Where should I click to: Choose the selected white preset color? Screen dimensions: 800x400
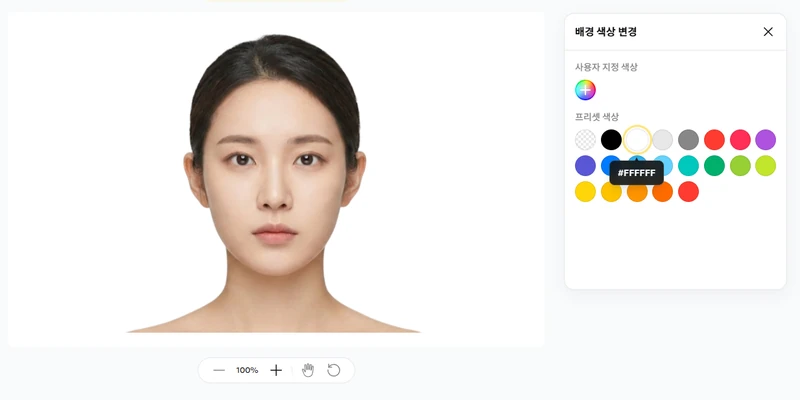click(637, 140)
